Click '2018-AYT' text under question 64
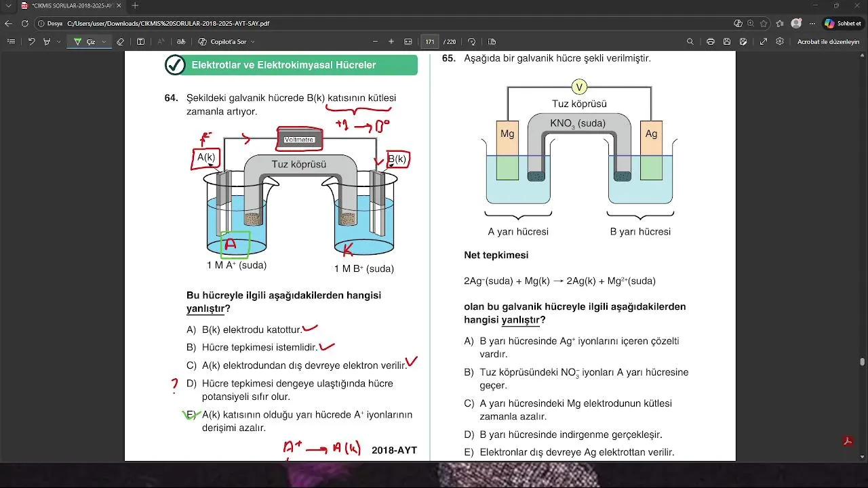 pyautogui.click(x=394, y=450)
